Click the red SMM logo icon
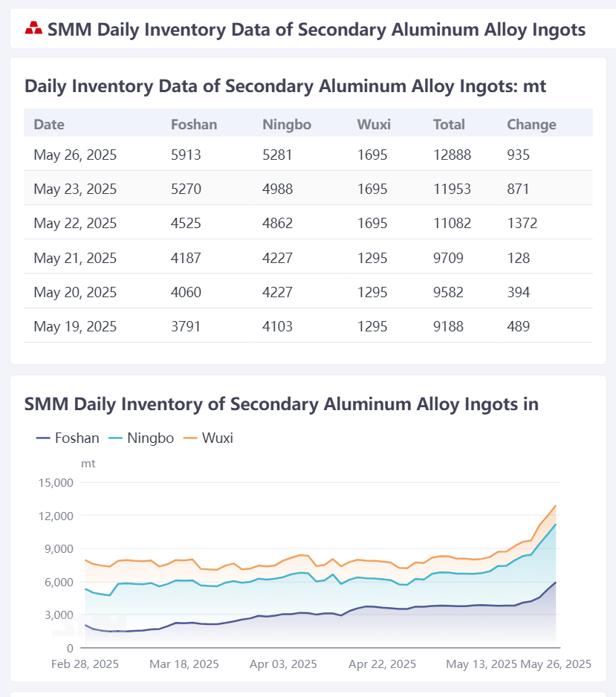 point(33,28)
